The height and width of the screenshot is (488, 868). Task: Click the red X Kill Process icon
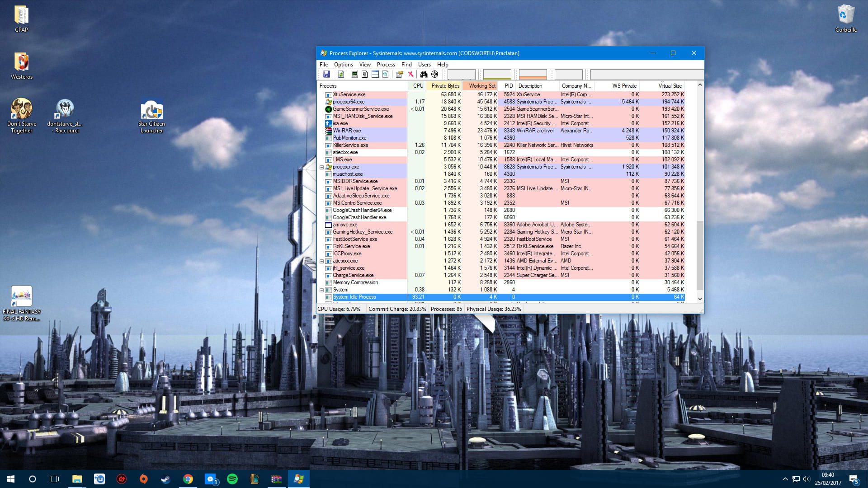(410, 74)
